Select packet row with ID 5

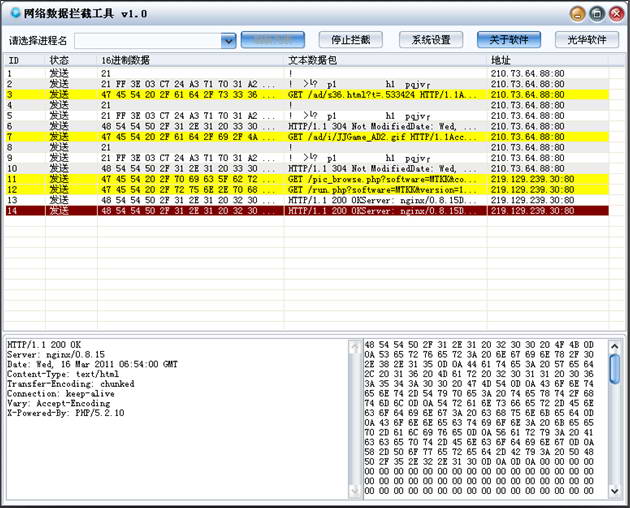coord(307,116)
